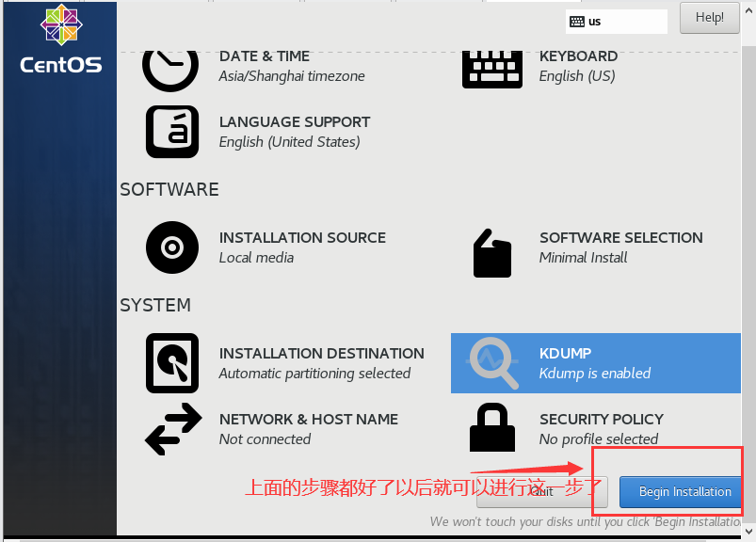Click the 'English (US)' keyboard text
Image resolution: width=756 pixels, height=542 pixels.
pos(576,76)
